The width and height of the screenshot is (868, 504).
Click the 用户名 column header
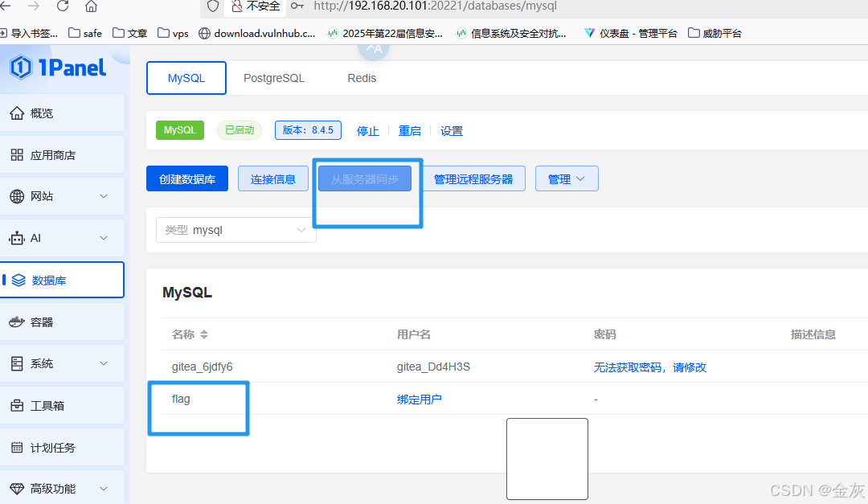(x=414, y=334)
